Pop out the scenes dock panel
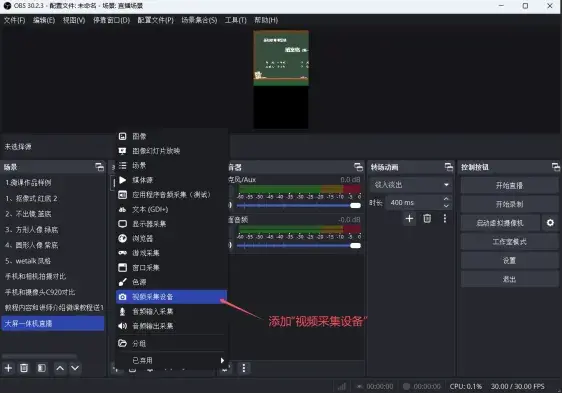This screenshot has height=393, width=562. pyautogui.click(x=99, y=167)
